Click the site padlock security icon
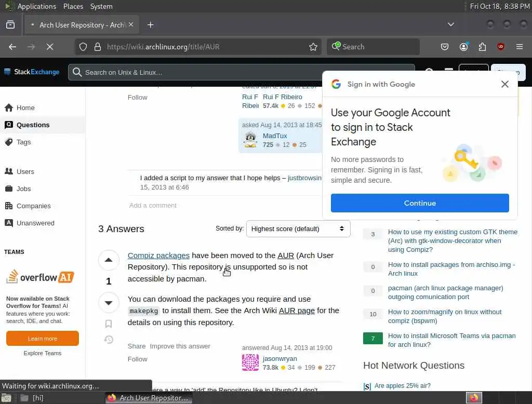Image resolution: width=532 pixels, height=404 pixels. [x=98, y=47]
